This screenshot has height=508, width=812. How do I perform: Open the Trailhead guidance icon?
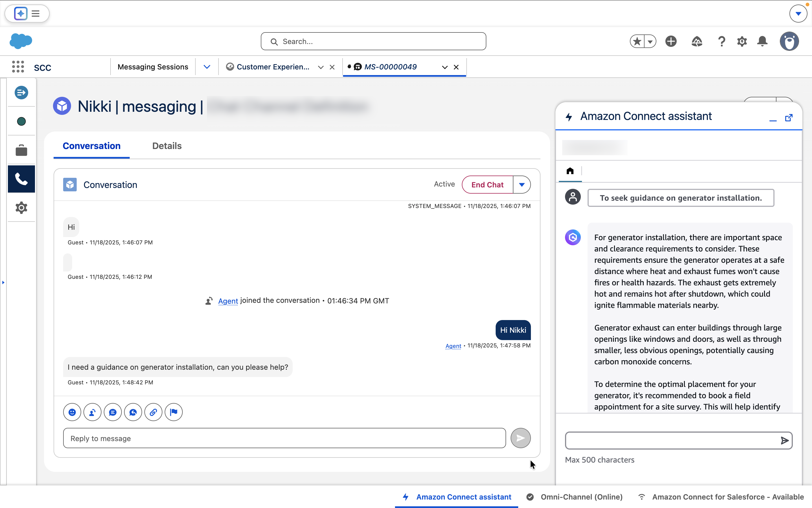(x=697, y=41)
